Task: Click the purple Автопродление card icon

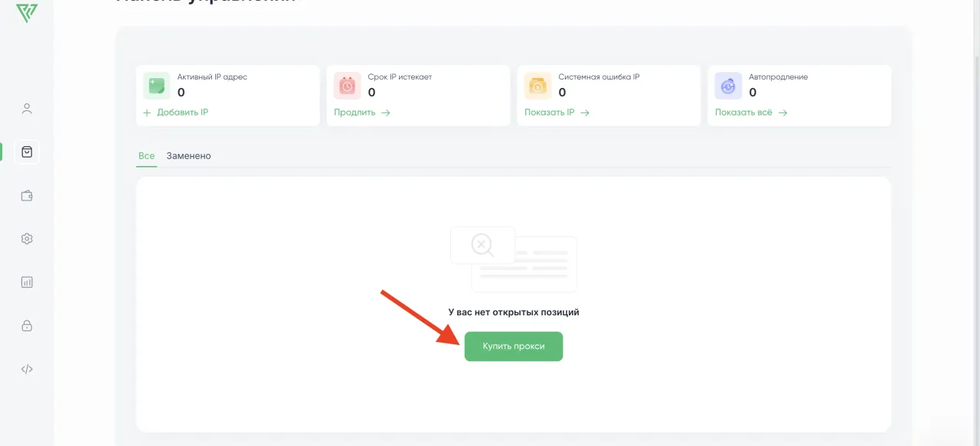Action: (728, 86)
